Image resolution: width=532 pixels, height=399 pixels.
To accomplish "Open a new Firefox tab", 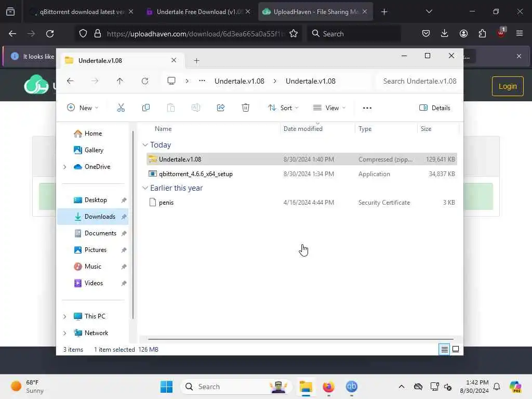I will tap(384, 12).
